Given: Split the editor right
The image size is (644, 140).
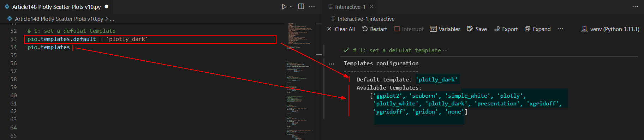Looking at the screenshot, I should (301, 7).
